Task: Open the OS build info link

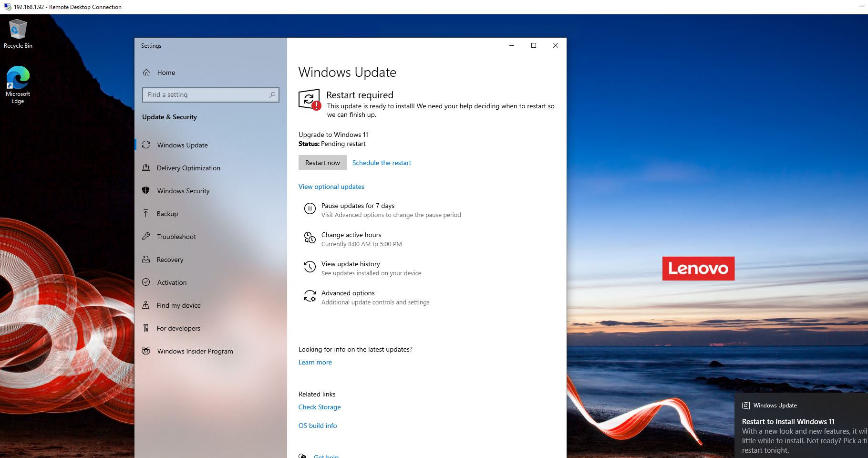Action: (x=318, y=426)
